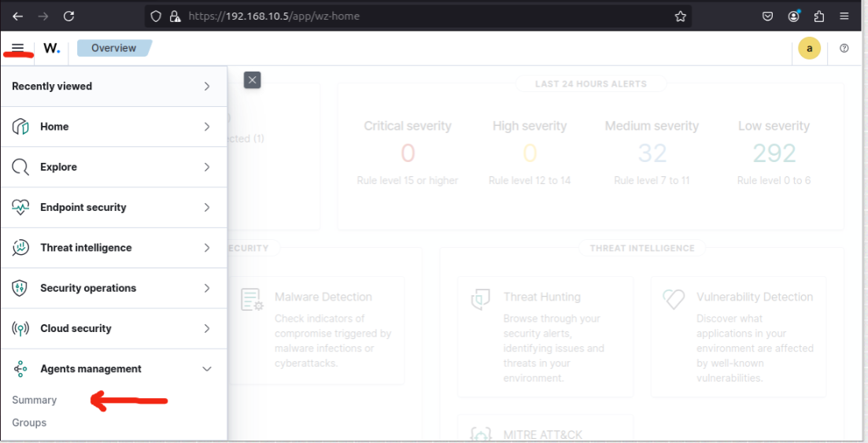Reload the page with browser refresh icon
868x443 pixels.
point(68,16)
